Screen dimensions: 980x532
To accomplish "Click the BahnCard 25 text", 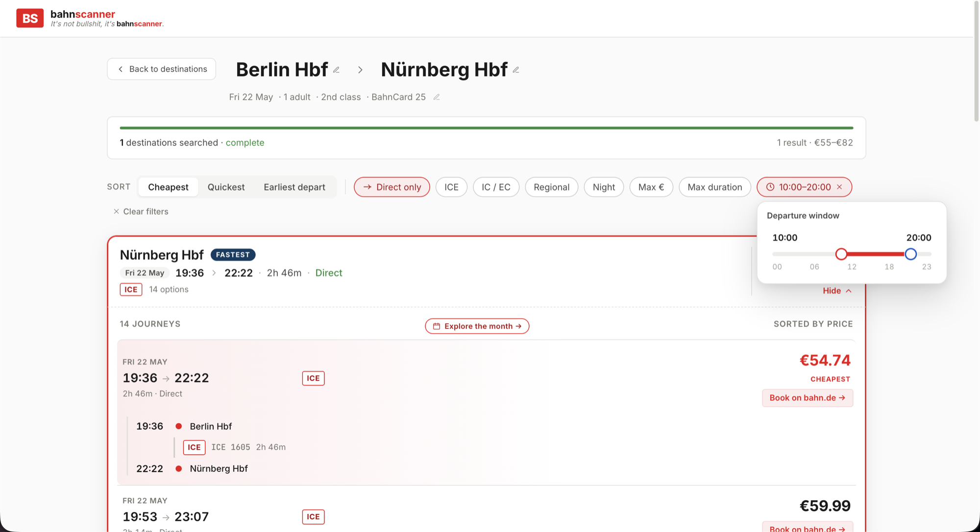I will click(x=398, y=97).
